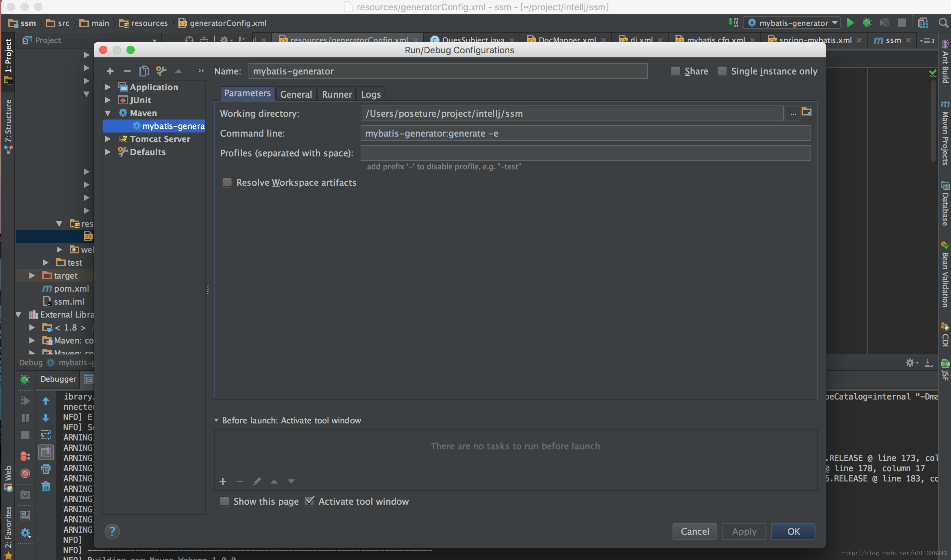The image size is (951, 560).
Task: Expand the Tomcat Server configuration node
Action: pos(108,139)
